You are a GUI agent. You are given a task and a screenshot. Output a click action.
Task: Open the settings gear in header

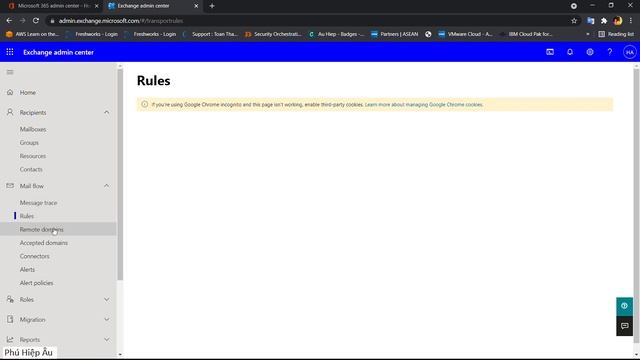590,52
